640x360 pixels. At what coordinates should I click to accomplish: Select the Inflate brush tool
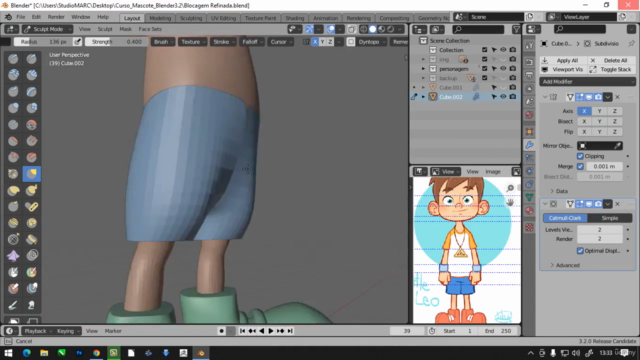[x=13, y=108]
